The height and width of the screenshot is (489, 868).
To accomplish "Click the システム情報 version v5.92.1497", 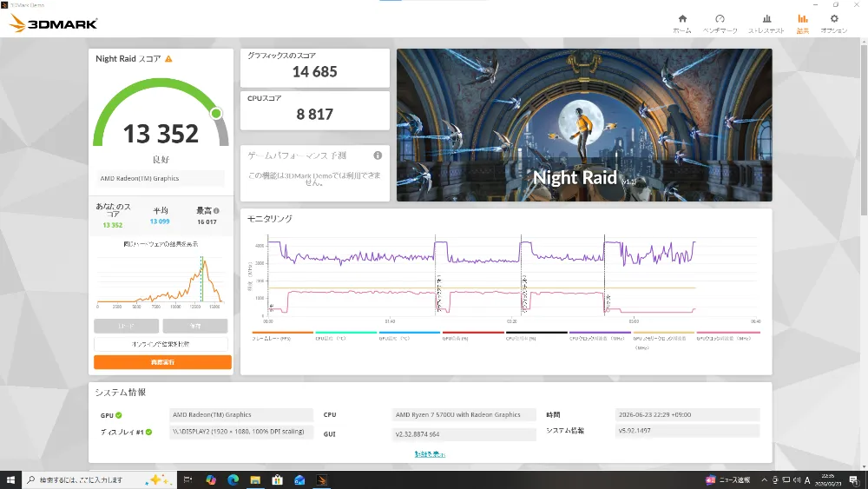I will click(687, 430).
